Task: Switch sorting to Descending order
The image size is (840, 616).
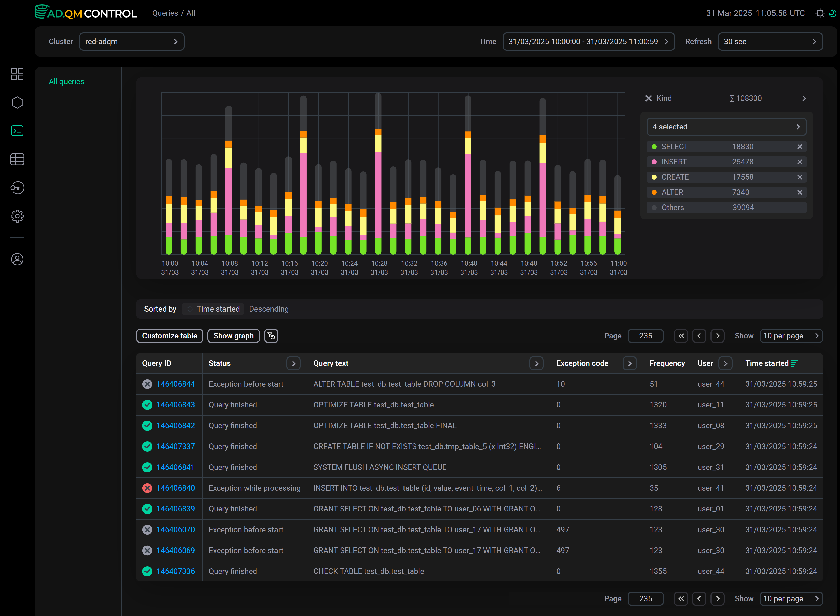Action: pos(269,309)
